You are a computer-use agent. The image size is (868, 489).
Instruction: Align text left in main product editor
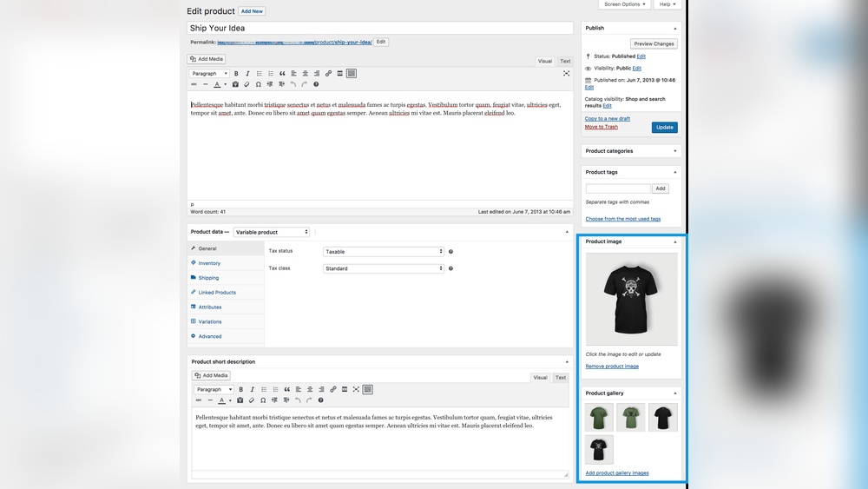tap(293, 74)
